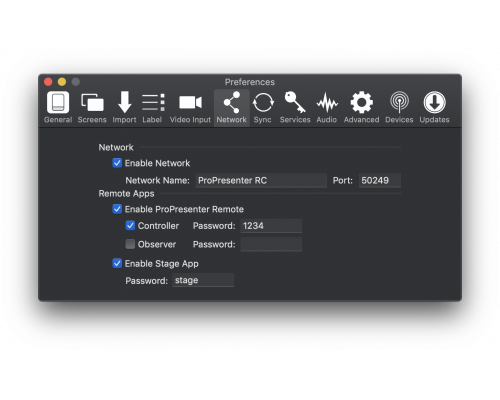500x400 pixels.
Task: Click the Network Name: label
Action: pyautogui.click(x=157, y=180)
